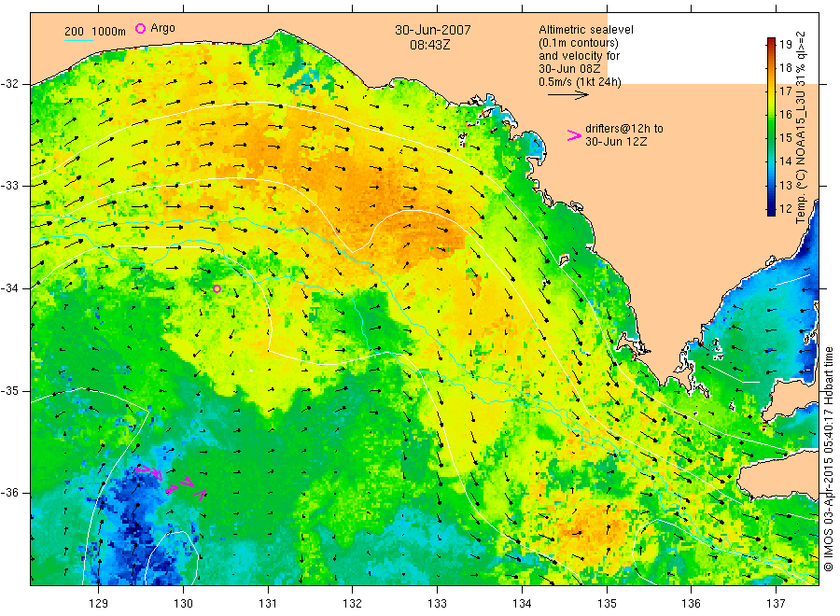Screen dimensions: 840x616
Task: Click the IMOS copyright timestamp text
Action: (x=828, y=459)
